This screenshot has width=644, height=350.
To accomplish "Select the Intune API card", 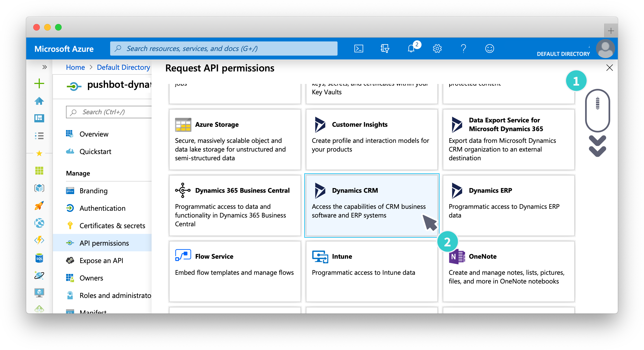I will pos(372,271).
